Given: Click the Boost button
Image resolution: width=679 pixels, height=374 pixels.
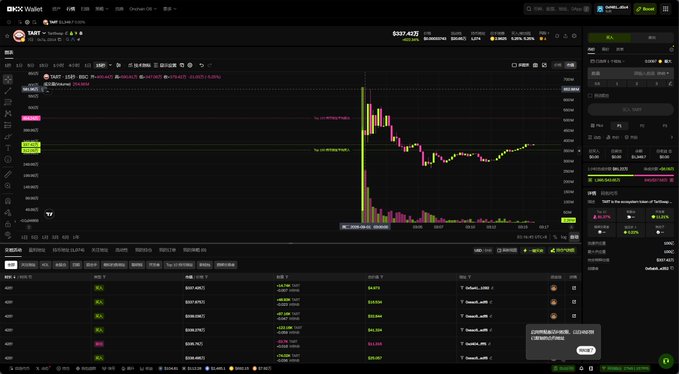Looking at the screenshot, I should click(x=645, y=9).
